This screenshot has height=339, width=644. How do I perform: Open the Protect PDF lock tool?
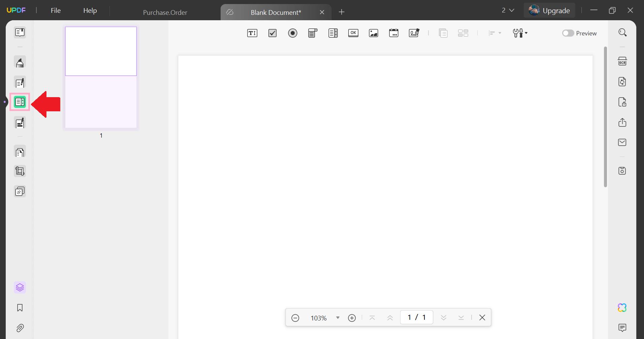click(x=622, y=102)
